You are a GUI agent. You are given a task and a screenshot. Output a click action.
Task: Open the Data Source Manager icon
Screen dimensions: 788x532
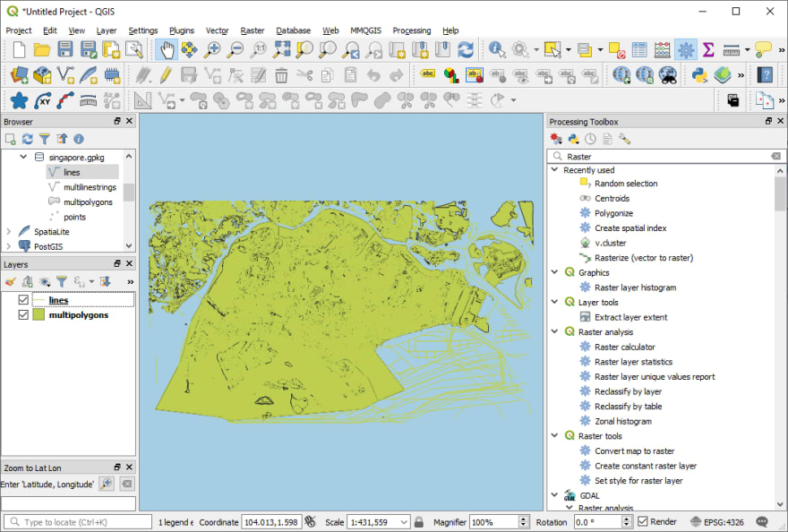[x=19, y=75]
